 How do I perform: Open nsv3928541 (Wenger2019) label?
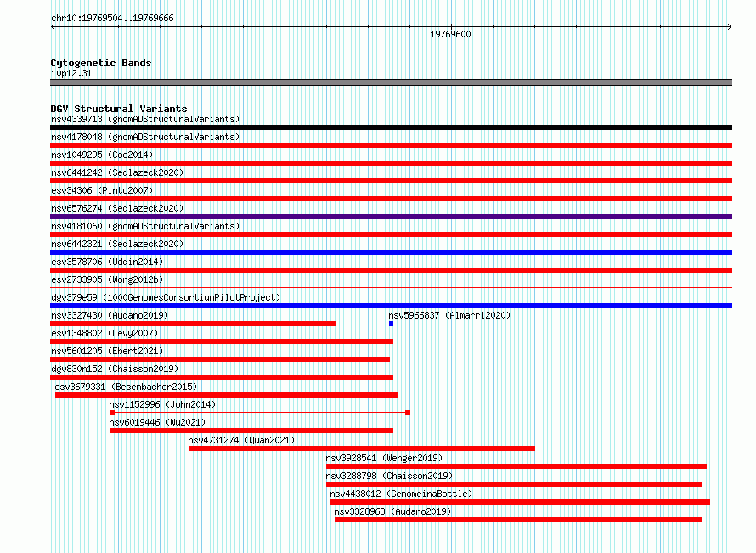click(384, 458)
